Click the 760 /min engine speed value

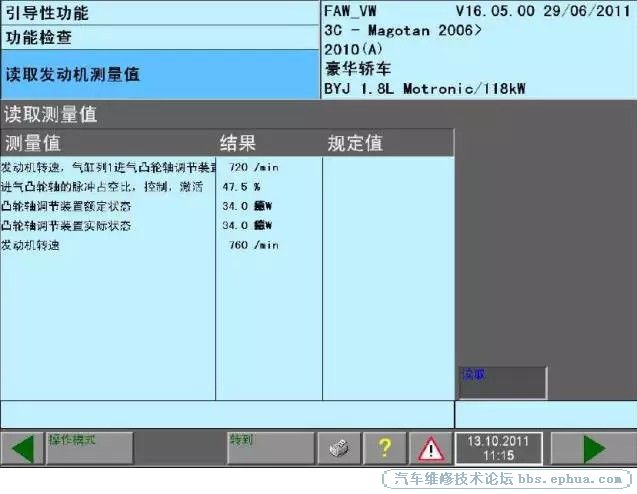point(253,245)
